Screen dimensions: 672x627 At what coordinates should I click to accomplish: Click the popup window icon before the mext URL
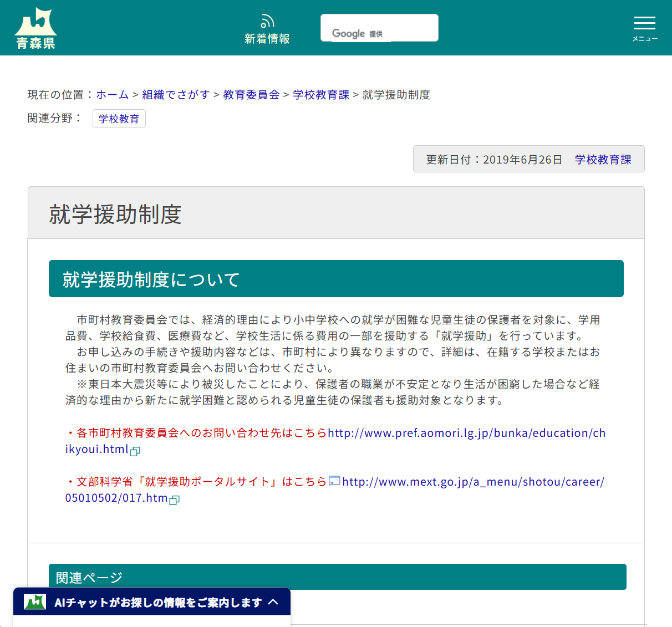coord(334,482)
